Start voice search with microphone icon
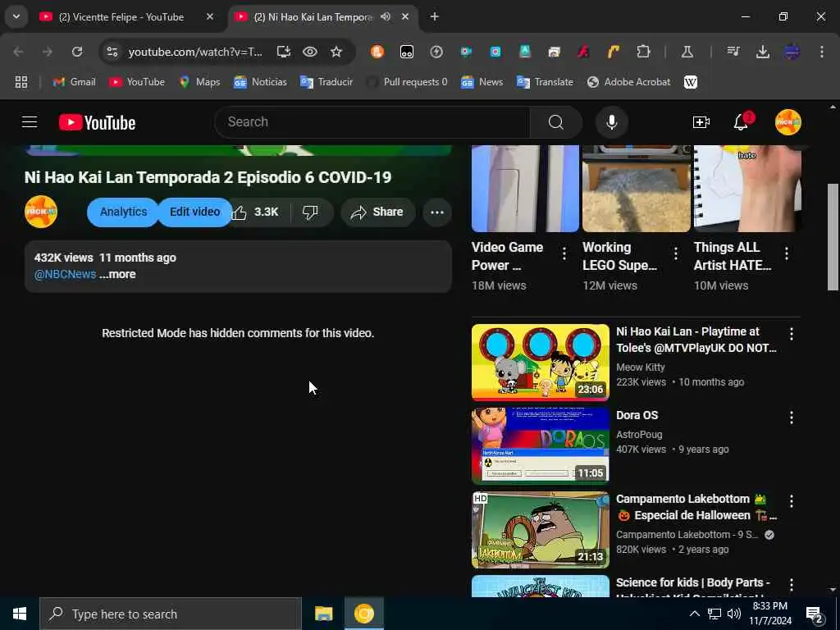The image size is (840, 630). click(x=611, y=122)
